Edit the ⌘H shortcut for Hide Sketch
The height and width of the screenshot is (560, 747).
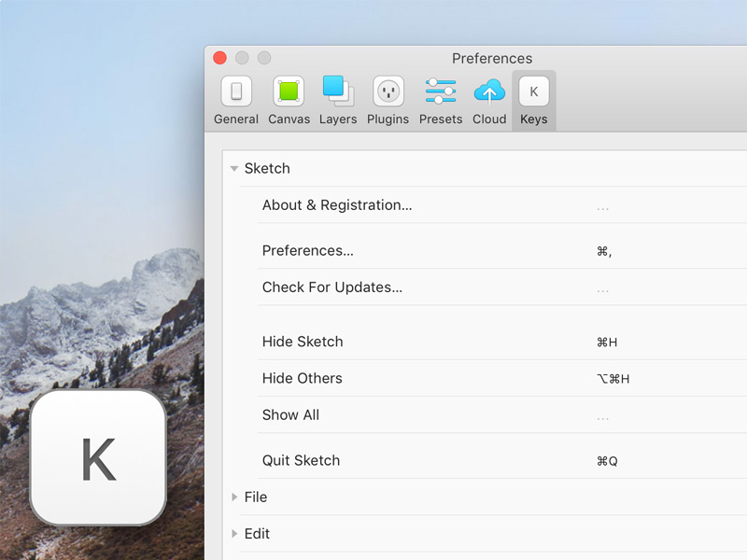tap(607, 343)
